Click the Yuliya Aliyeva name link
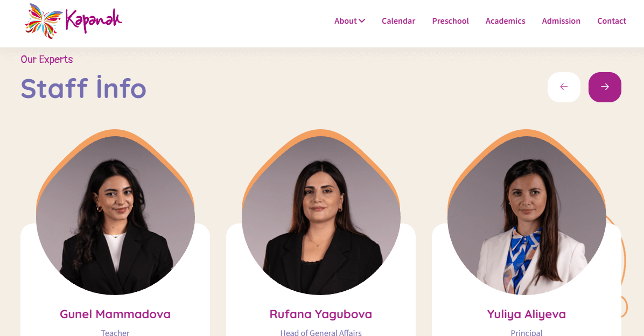 [527, 314]
